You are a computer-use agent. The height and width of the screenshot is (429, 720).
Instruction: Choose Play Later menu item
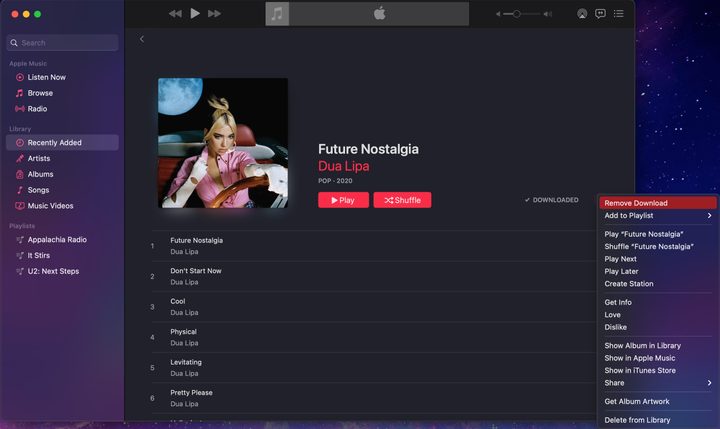coord(658,271)
